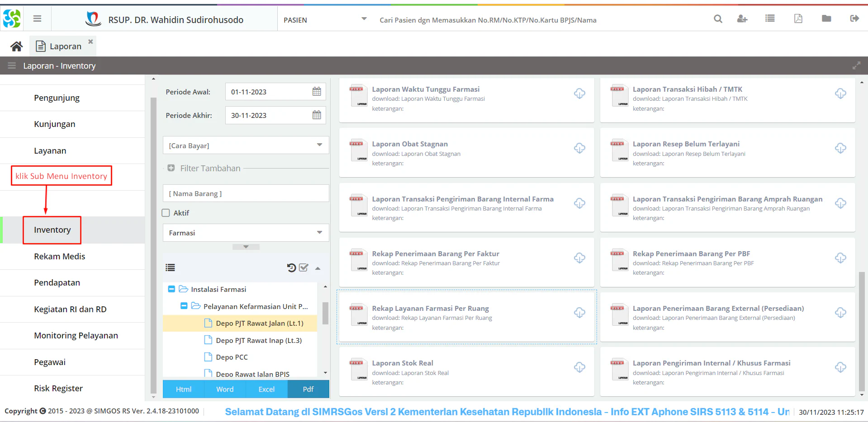Open the hamburger menu in top bar
Screen dimensions: 868x422
pyautogui.click(x=37, y=19)
